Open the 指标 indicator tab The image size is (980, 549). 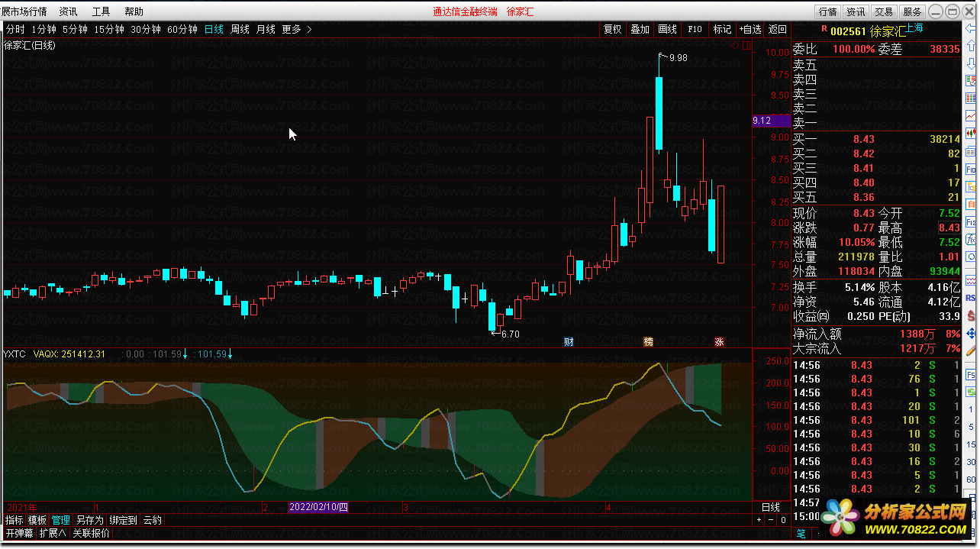pyautogui.click(x=15, y=520)
